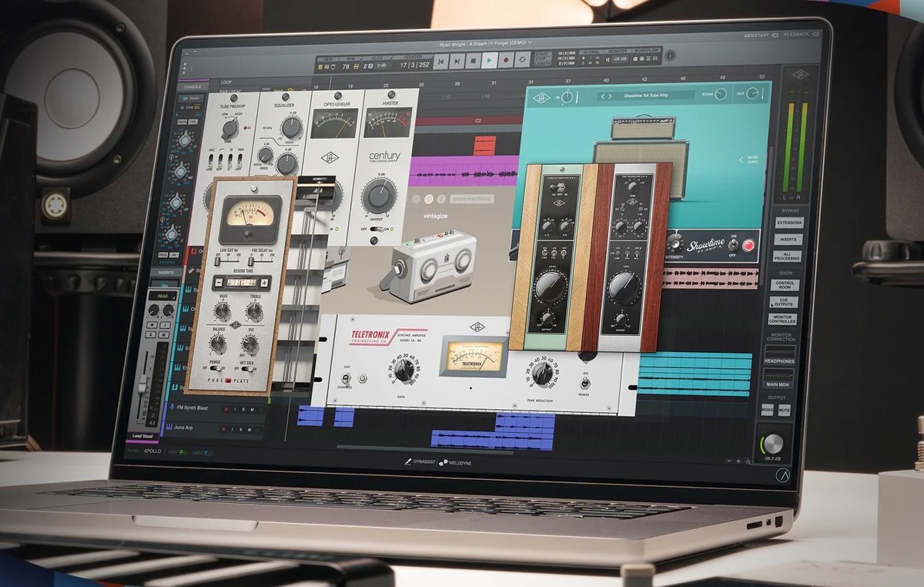
Task: Click the Room knob on the Showtime amp
Action: tap(721, 94)
